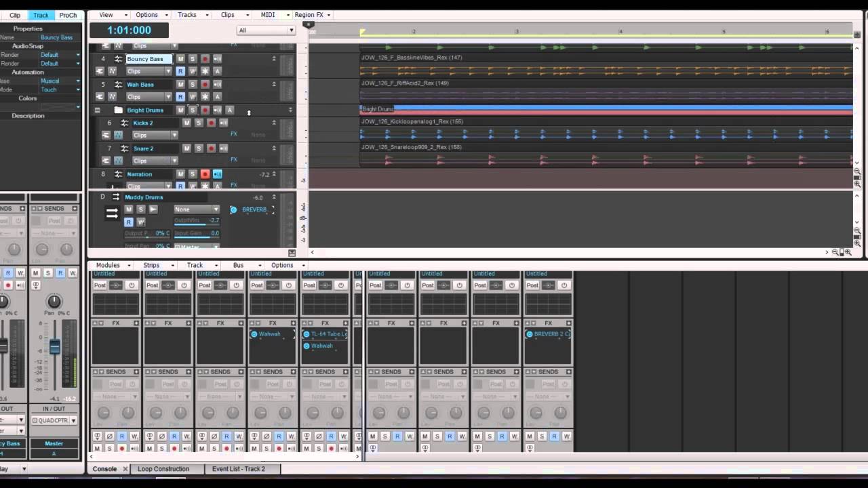This screenshot has height=488, width=868.
Task: Switch to the Clip inspector tab
Action: tap(15, 15)
